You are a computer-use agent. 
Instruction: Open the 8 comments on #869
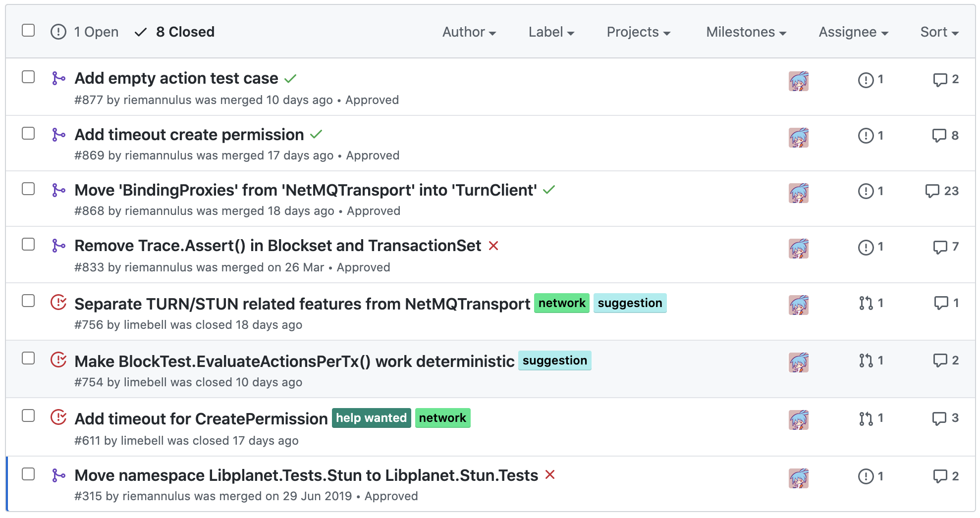[x=945, y=136]
